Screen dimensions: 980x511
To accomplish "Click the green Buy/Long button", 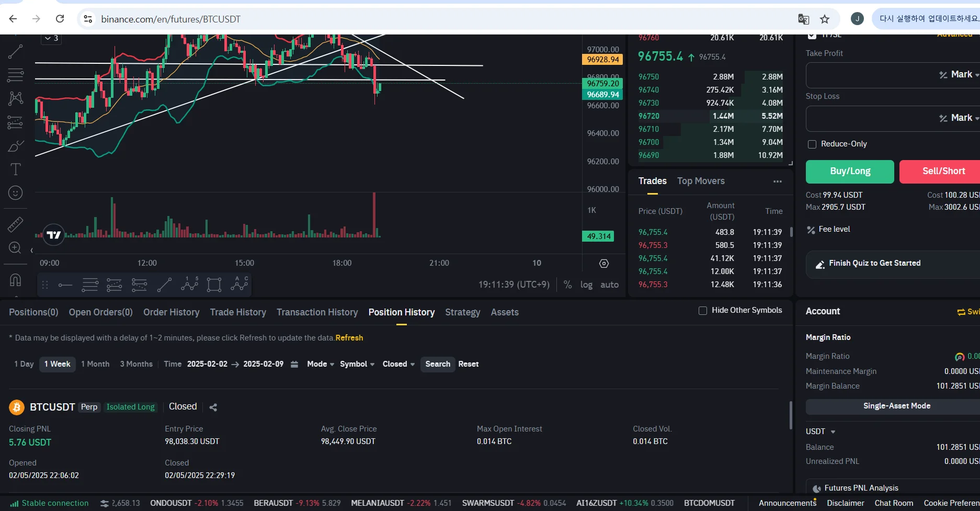I will coord(850,172).
